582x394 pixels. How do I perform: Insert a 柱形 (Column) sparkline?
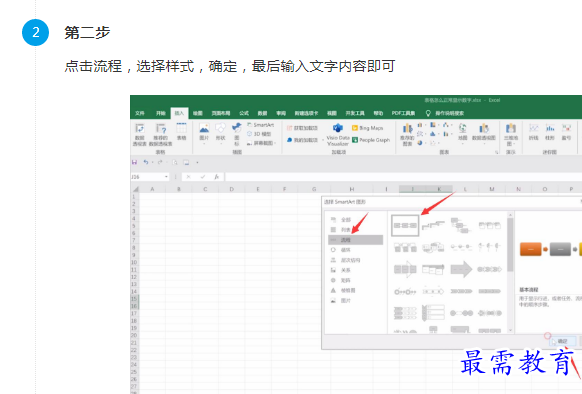pyautogui.click(x=550, y=132)
